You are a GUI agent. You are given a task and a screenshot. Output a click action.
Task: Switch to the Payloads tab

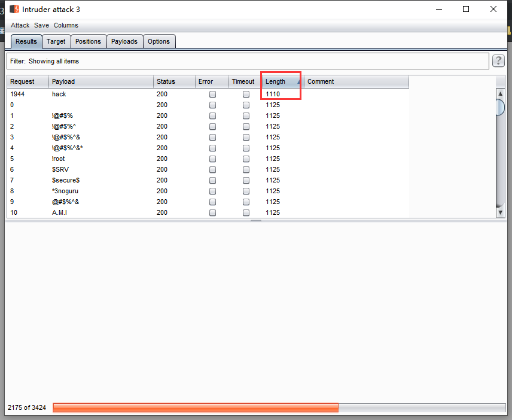tap(124, 41)
